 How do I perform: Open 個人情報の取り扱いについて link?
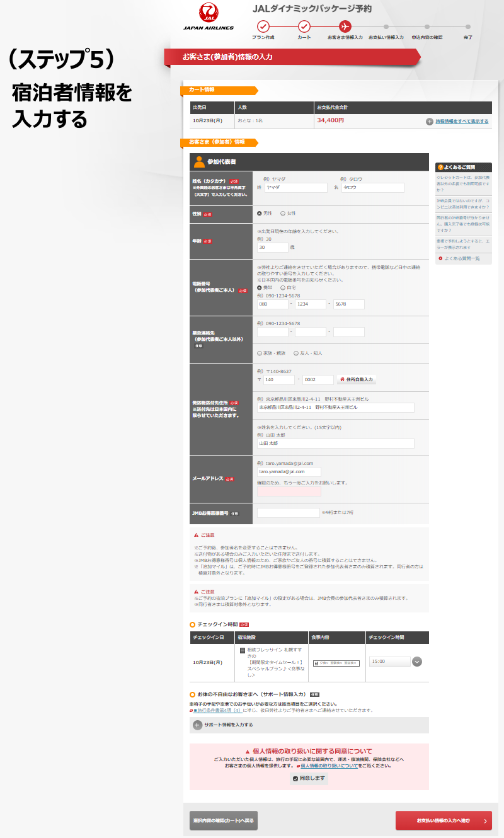click(329, 766)
